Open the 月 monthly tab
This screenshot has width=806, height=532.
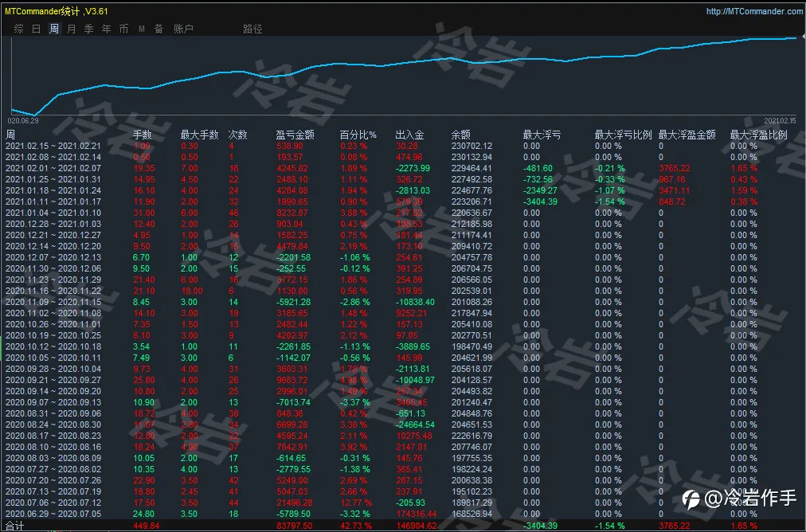pos(72,29)
